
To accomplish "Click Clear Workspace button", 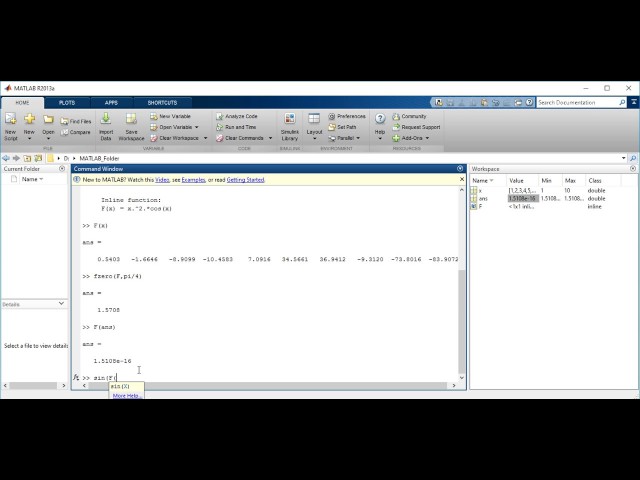I will pos(174,138).
